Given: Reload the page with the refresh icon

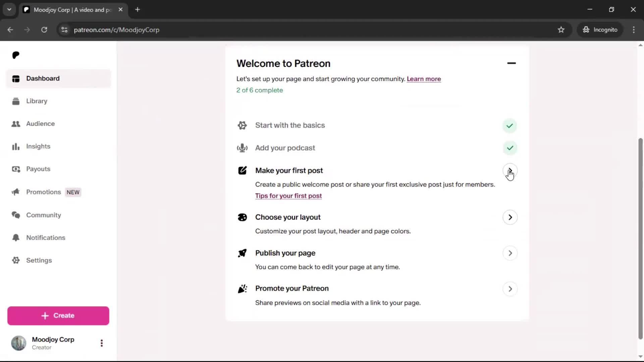Looking at the screenshot, I should (44, 30).
